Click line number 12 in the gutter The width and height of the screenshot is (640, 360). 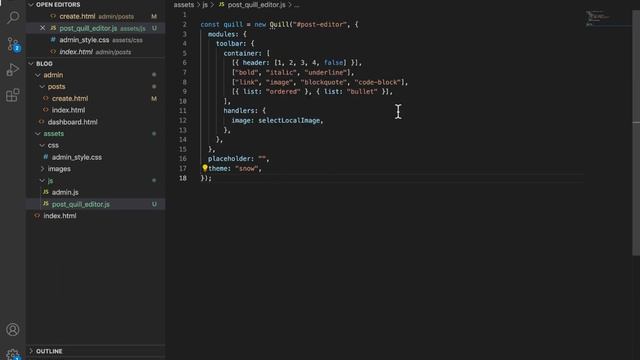click(182, 120)
